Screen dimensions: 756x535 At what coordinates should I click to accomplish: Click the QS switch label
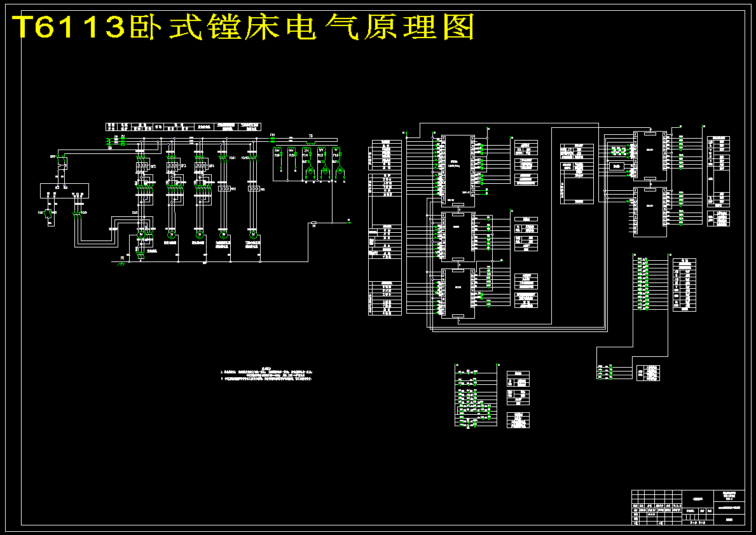(x=110, y=148)
